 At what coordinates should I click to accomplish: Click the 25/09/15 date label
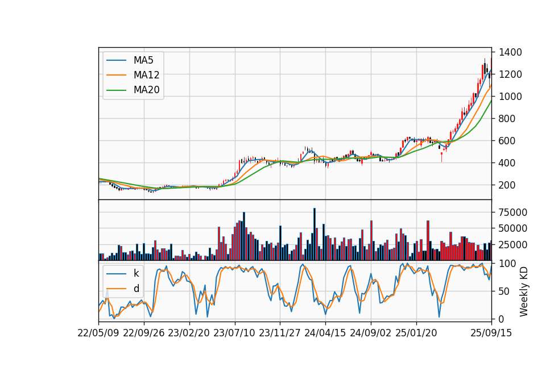click(x=491, y=333)
